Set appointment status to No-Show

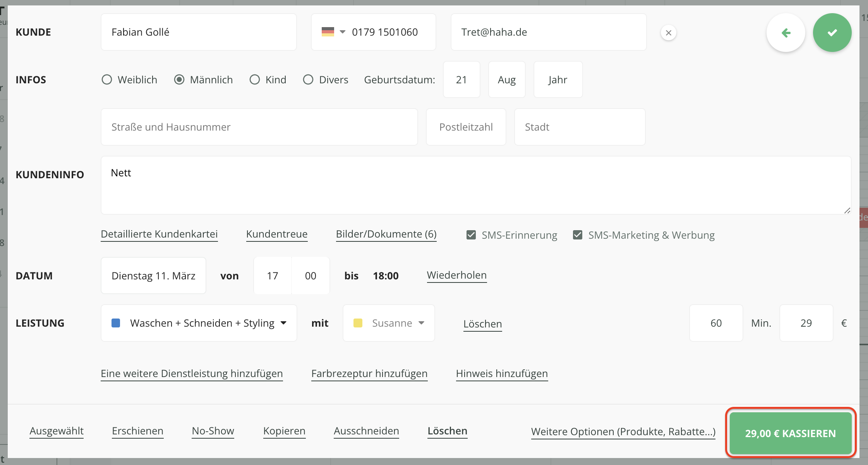click(x=213, y=431)
